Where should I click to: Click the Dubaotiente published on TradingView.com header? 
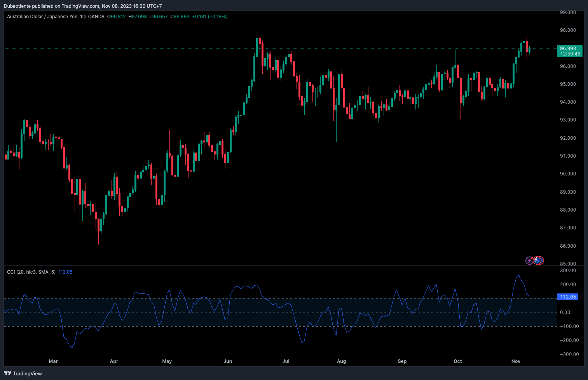(x=83, y=6)
